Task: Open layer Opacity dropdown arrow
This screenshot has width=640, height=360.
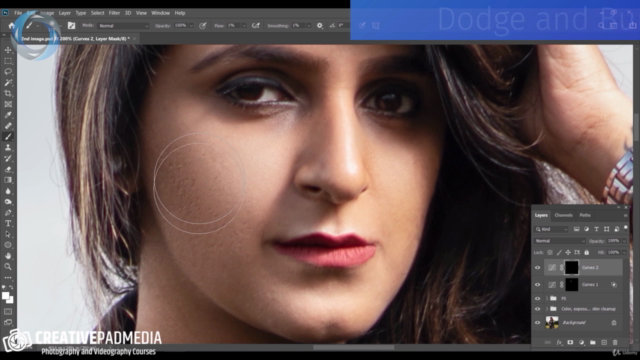Action: pos(624,241)
